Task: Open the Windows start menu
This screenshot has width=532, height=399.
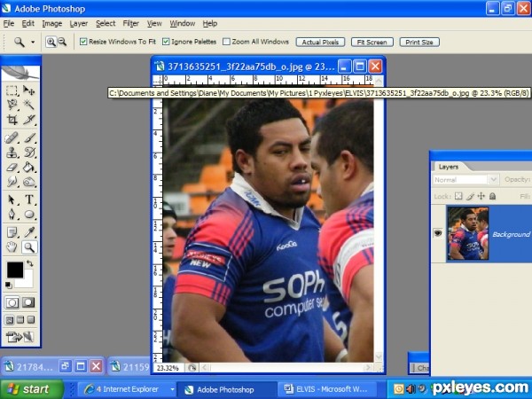Action: click(32, 389)
